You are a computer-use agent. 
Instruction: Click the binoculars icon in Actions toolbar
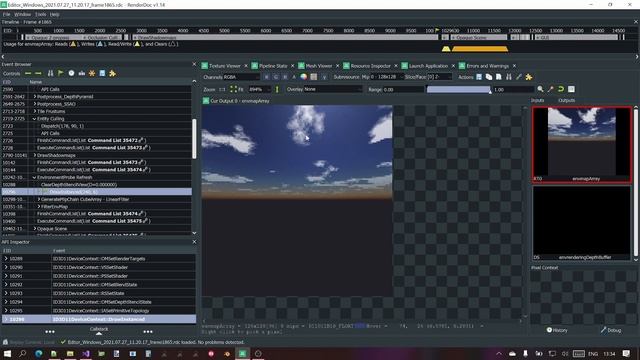tap(509, 77)
